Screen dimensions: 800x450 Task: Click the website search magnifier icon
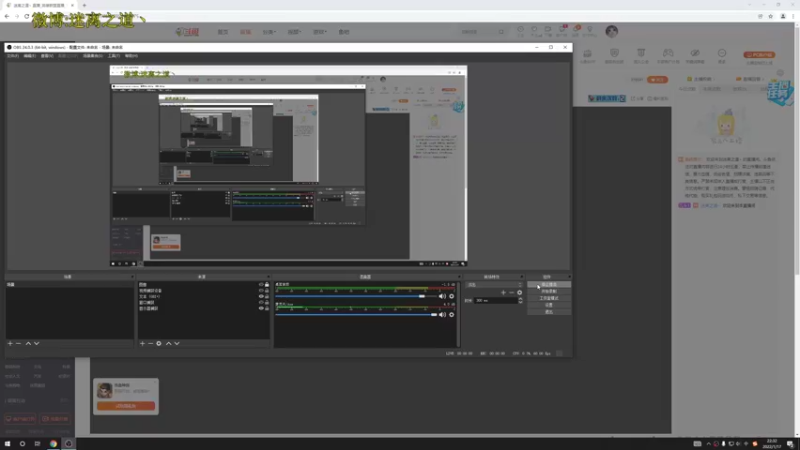coord(501,32)
